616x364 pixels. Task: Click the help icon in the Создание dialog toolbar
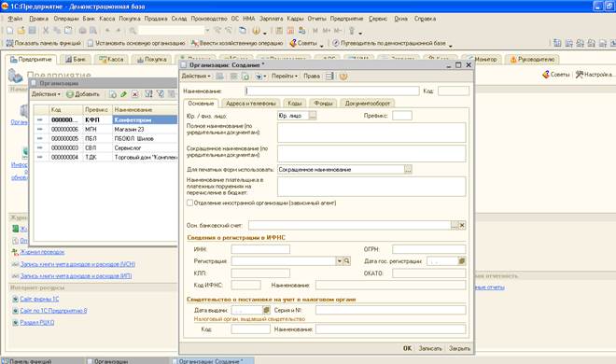[x=343, y=77]
